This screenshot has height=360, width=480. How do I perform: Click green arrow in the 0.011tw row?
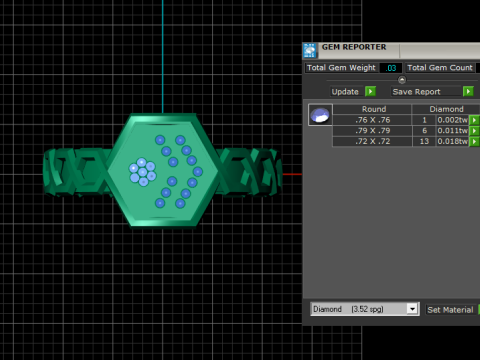474,131
